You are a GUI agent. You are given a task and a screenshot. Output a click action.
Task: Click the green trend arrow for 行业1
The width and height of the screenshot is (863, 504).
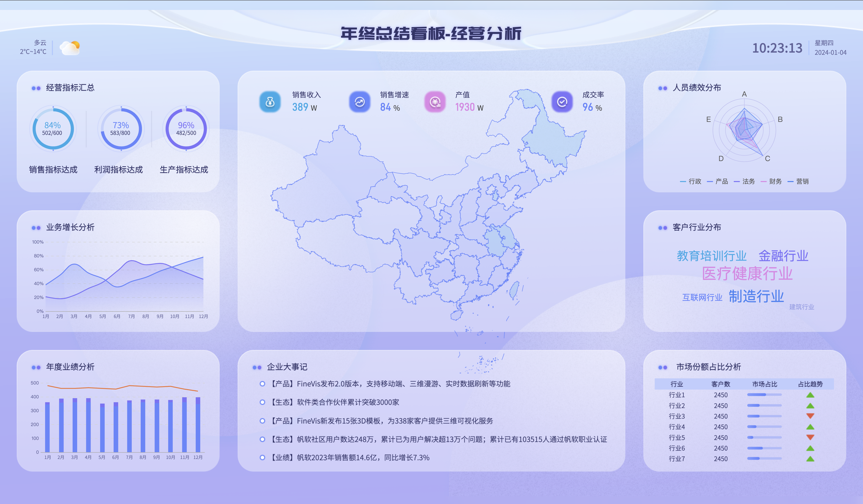(x=810, y=395)
